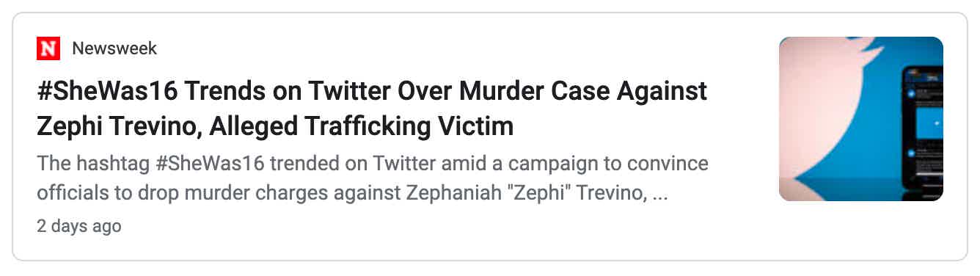Open the #SheWas16 Trends on Twitter headline
This screenshot has height=276, width=980.
tap(372, 109)
